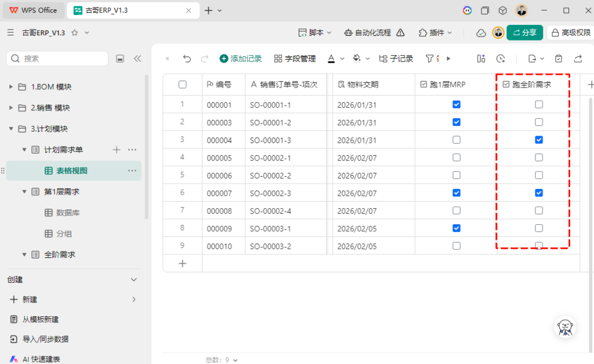Viewport: 594px width, 364px height.
Task: Click the clipboard check icon
Action: tap(559, 59)
